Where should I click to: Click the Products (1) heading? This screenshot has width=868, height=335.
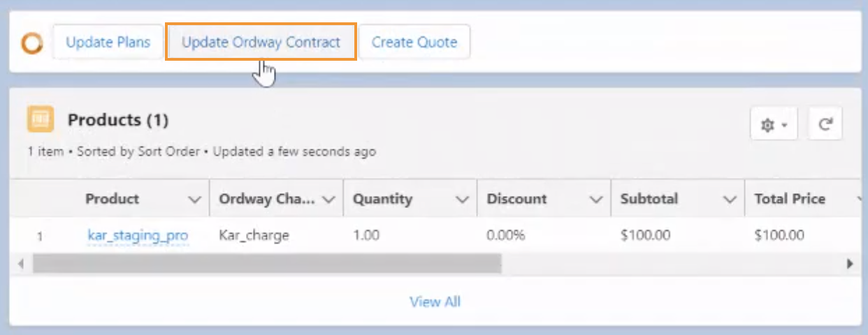click(118, 120)
